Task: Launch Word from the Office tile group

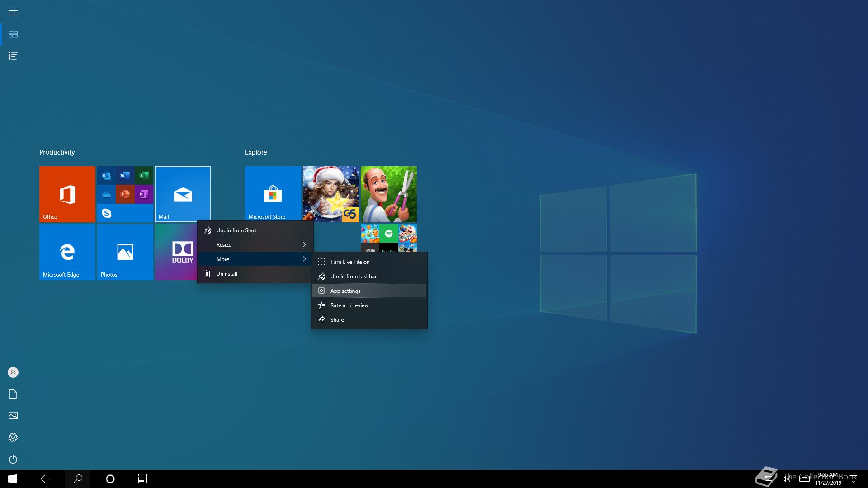Action: click(125, 175)
